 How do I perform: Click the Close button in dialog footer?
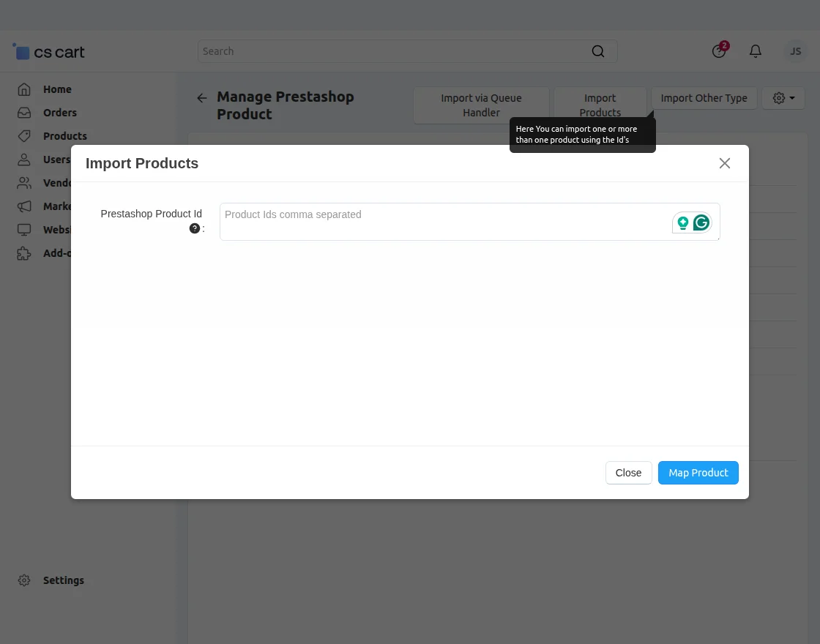[x=628, y=473]
